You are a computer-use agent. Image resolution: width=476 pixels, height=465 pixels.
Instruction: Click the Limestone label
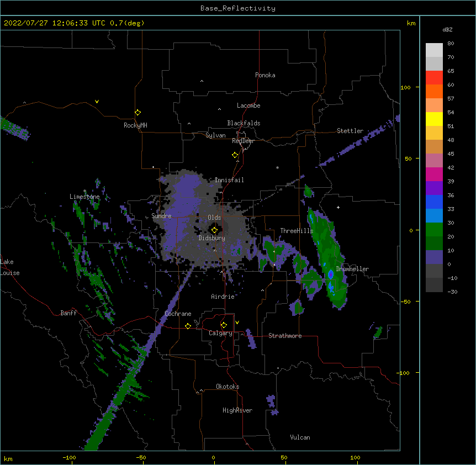pos(84,197)
